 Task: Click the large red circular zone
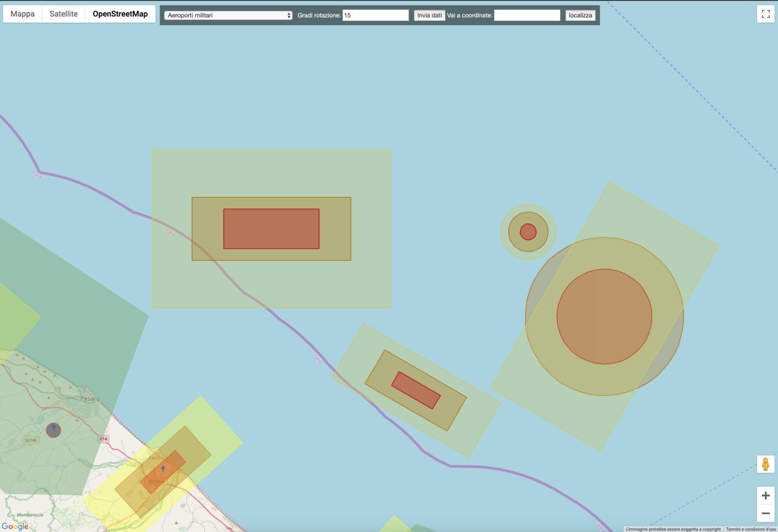point(604,316)
